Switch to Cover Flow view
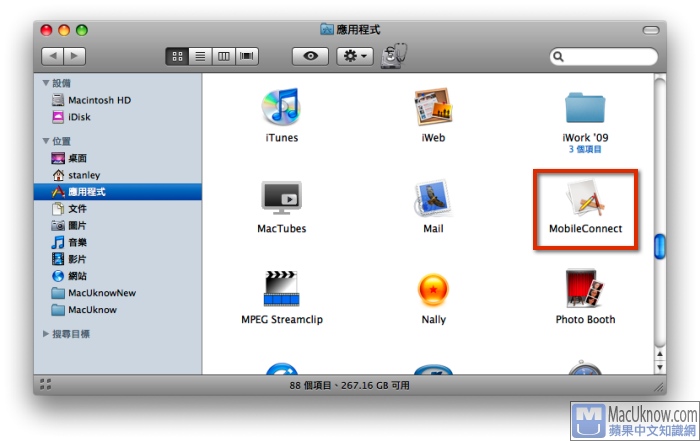Viewport: 700px width, 441px height. coord(247,56)
